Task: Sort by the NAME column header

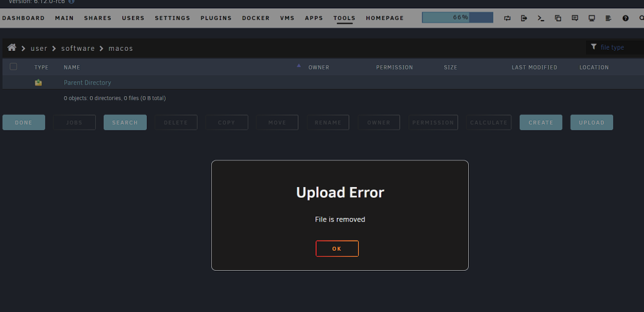Action: pyautogui.click(x=72, y=68)
